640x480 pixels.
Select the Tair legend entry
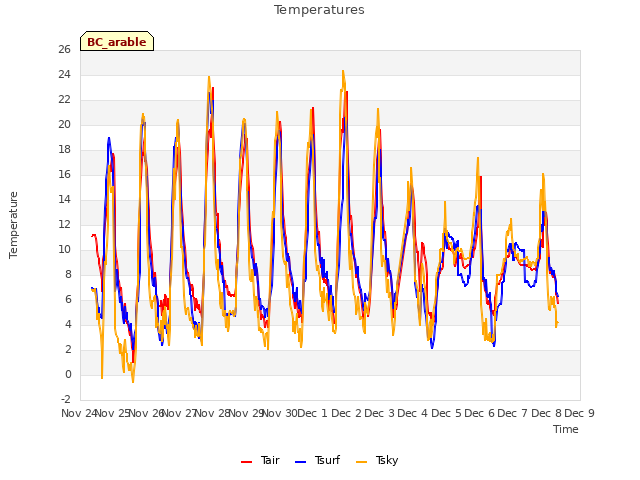click(x=260, y=460)
